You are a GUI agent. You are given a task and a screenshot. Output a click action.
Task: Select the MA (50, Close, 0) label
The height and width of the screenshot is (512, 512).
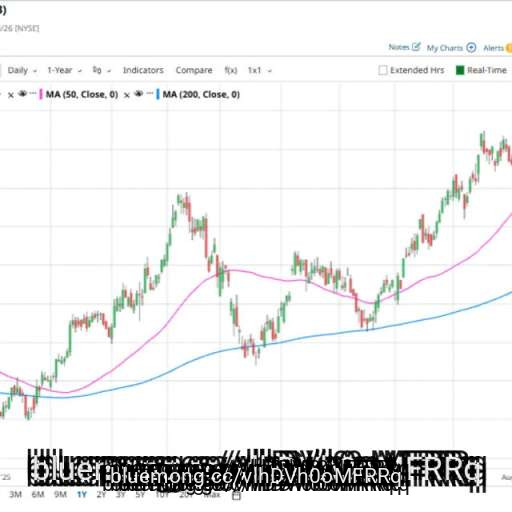(x=82, y=94)
